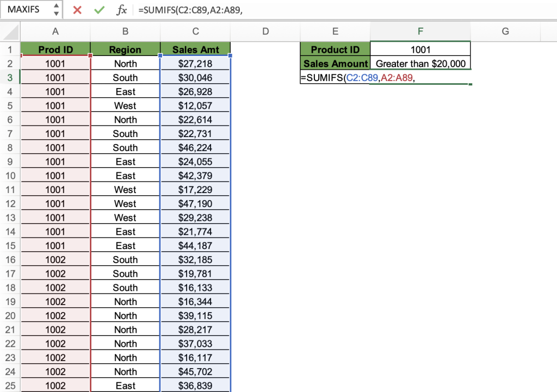Select the Sales Amt header cell C1
This screenshot has width=557, height=392.
click(x=195, y=48)
